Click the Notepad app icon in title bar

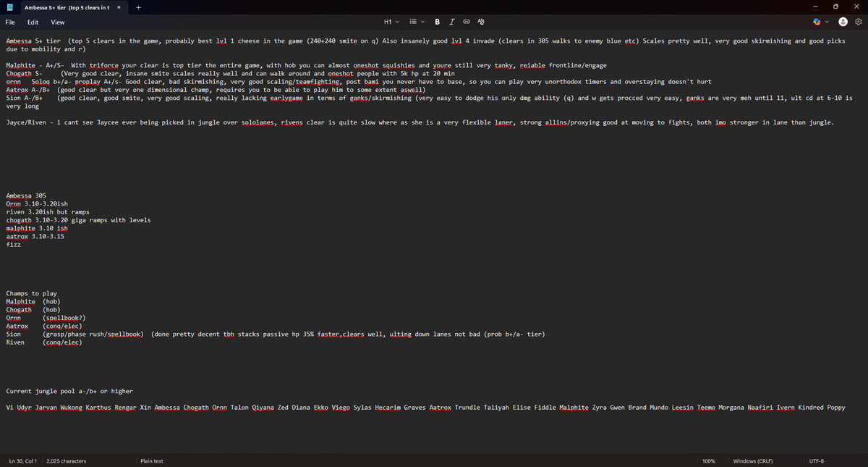[9, 7]
